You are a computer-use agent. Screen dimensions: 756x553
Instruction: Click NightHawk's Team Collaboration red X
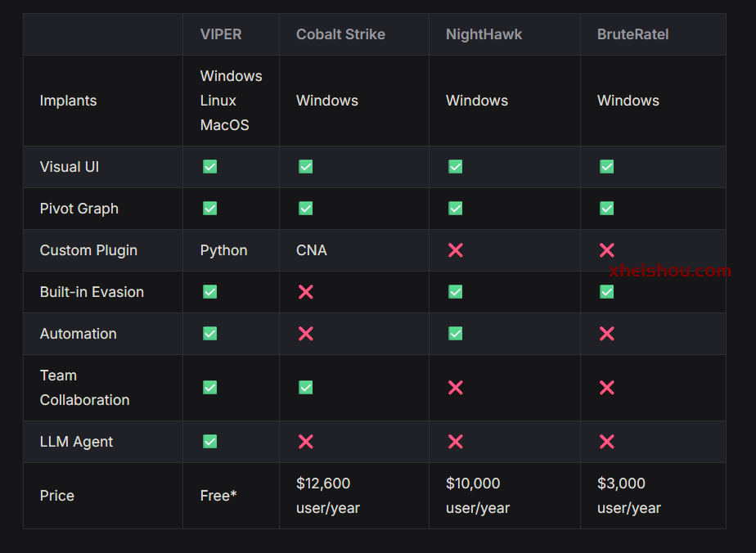pyautogui.click(x=456, y=388)
